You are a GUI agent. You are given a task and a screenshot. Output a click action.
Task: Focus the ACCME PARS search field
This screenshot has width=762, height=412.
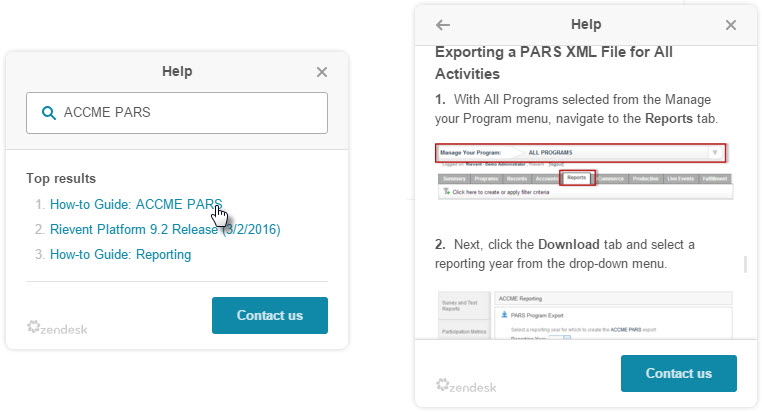coord(177,113)
